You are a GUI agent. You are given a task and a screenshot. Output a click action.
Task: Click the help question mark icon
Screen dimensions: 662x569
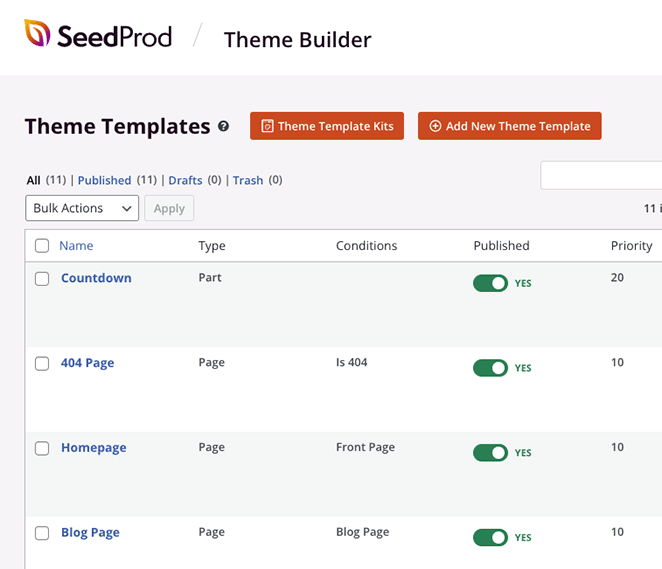point(224,127)
